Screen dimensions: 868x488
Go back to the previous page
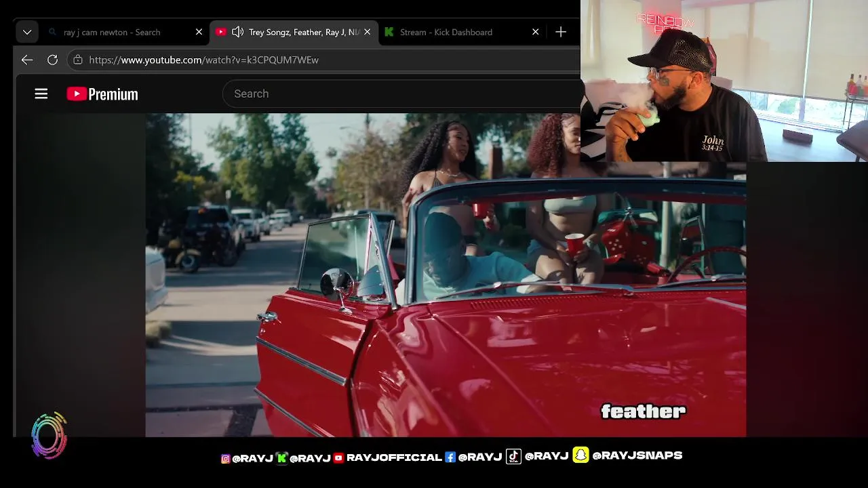pos(27,60)
